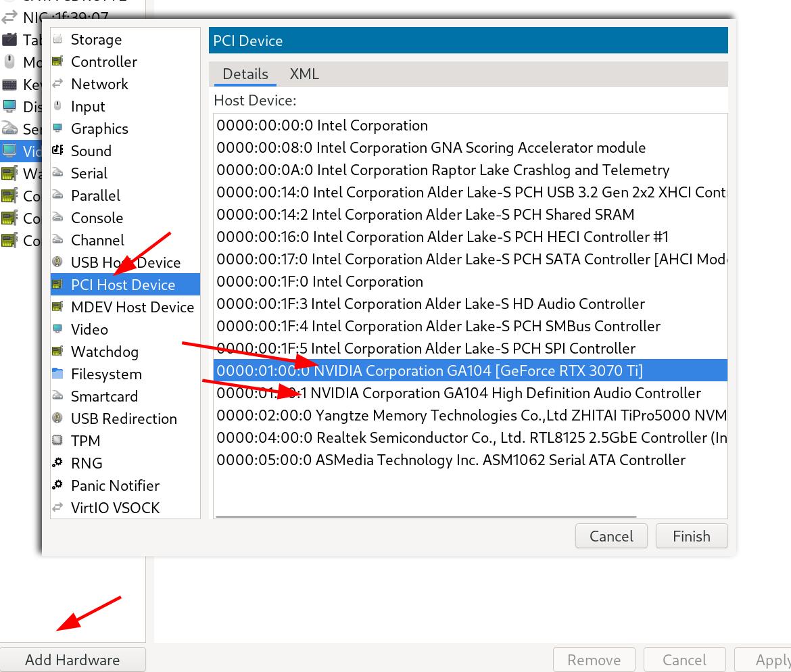Select the VirtIO VSOCK arrows icon
The height and width of the screenshot is (672, 791).
click(57, 508)
